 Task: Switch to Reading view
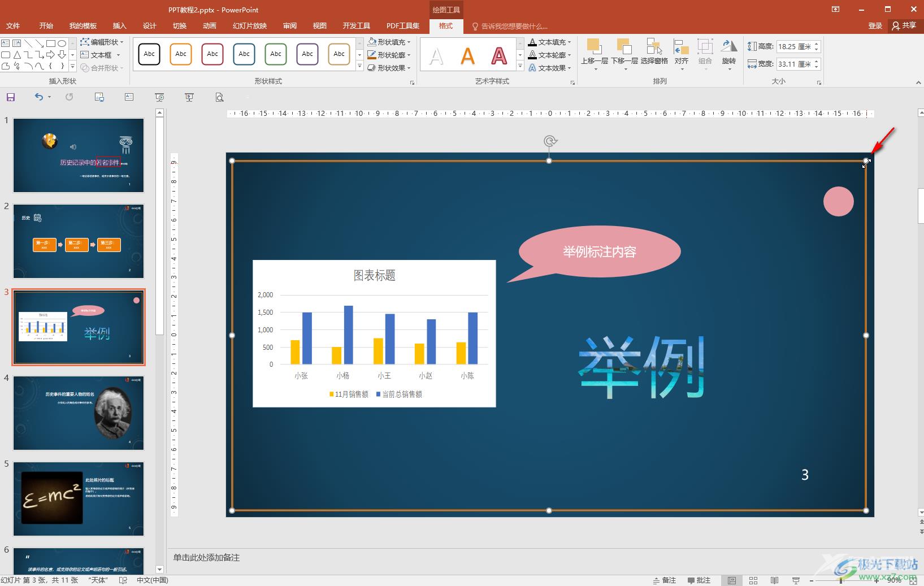point(775,580)
